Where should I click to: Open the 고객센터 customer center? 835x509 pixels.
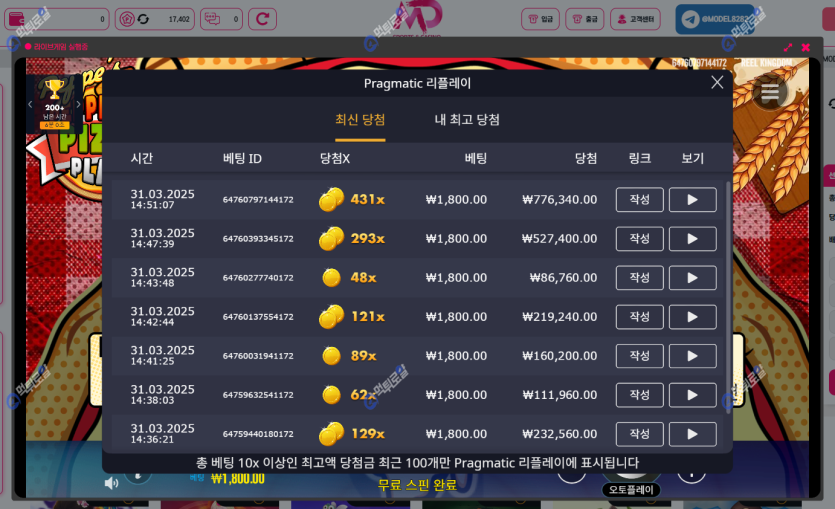[x=635, y=19]
